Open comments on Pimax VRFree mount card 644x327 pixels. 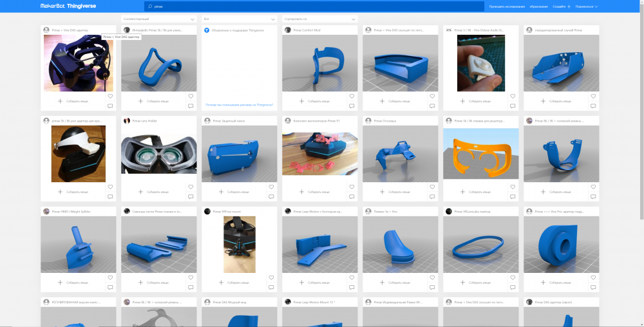tap(271, 287)
